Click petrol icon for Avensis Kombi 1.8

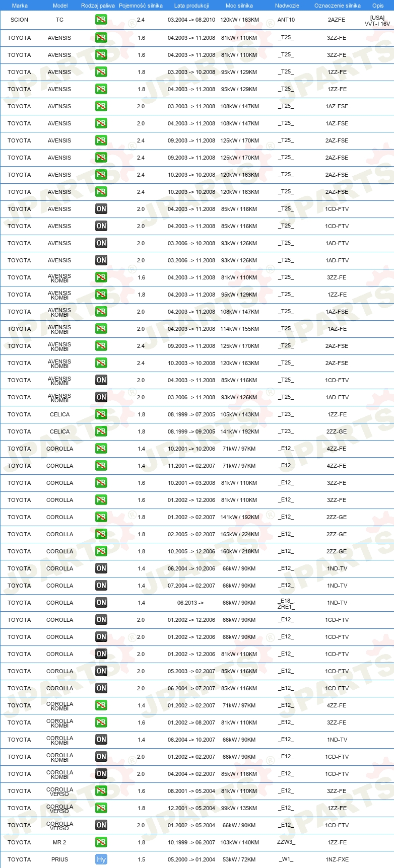tap(101, 295)
